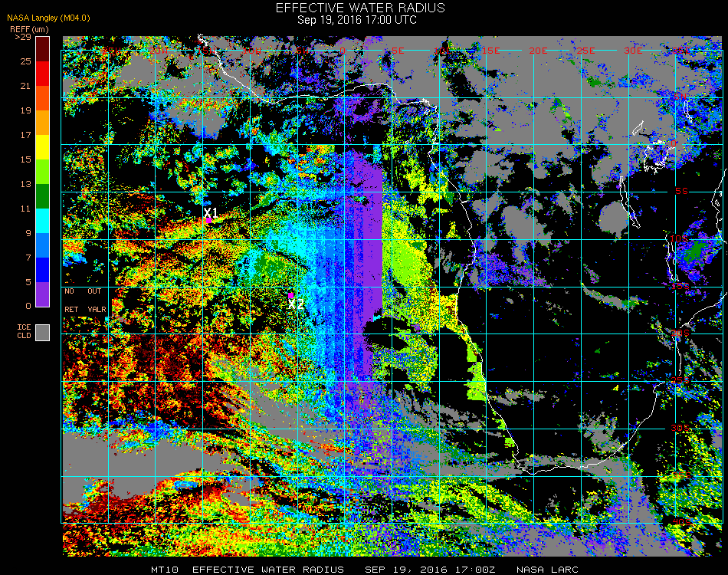Image resolution: width=728 pixels, height=575 pixels.
Task: Click the '5E' longitude label
Action: pyautogui.click(x=398, y=51)
